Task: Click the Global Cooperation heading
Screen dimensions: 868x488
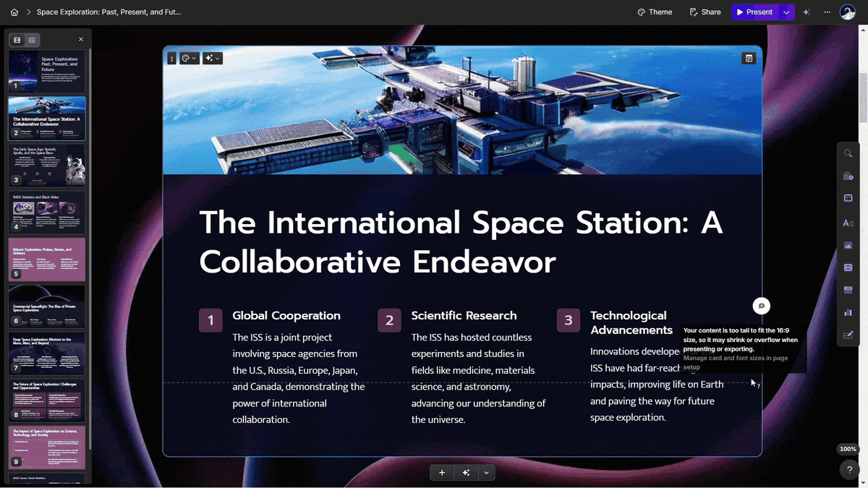Action: [x=286, y=315]
